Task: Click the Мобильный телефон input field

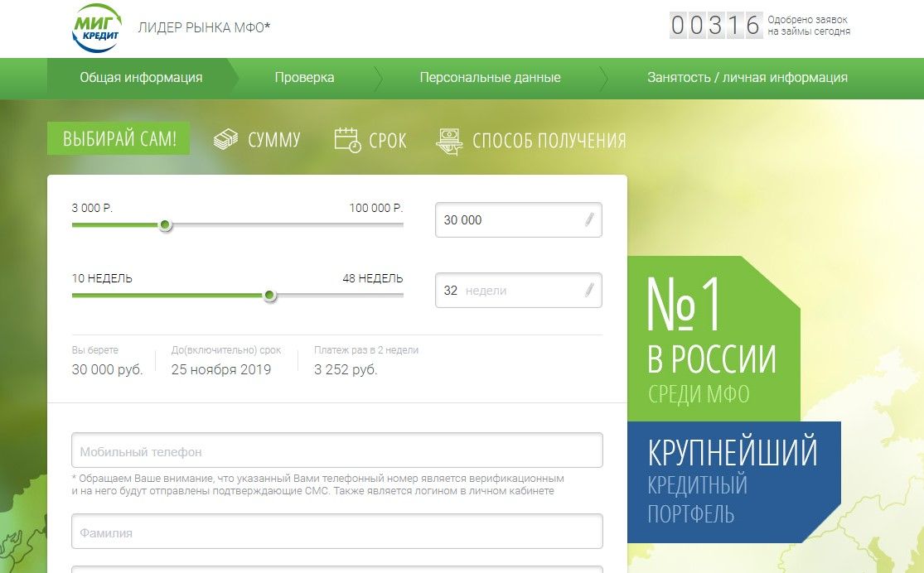Action: point(336,452)
